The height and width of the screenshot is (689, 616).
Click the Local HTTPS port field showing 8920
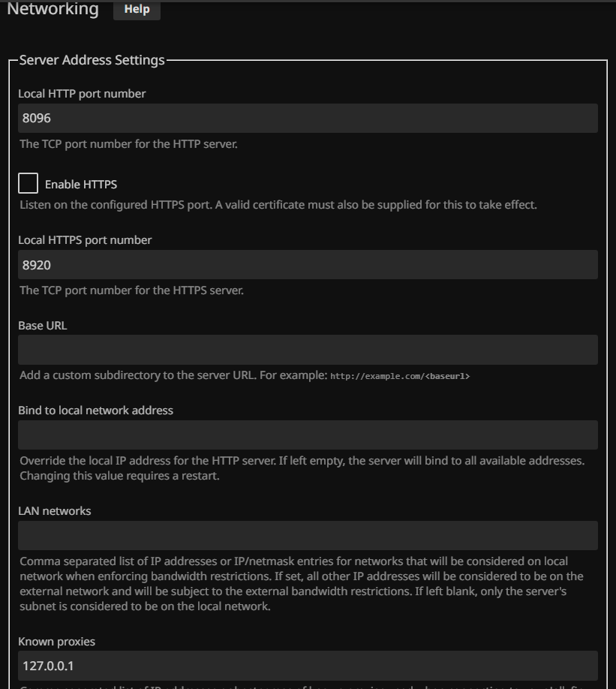[308, 265]
